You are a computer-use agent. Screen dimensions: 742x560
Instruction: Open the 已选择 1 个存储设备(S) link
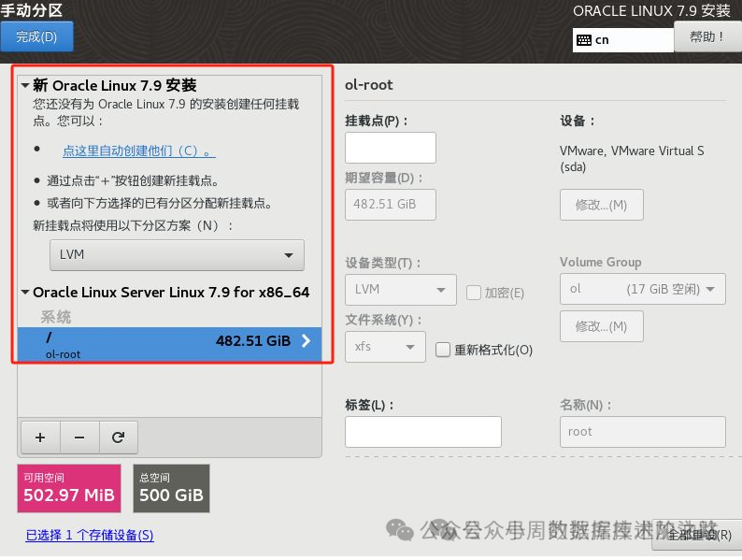click(90, 535)
